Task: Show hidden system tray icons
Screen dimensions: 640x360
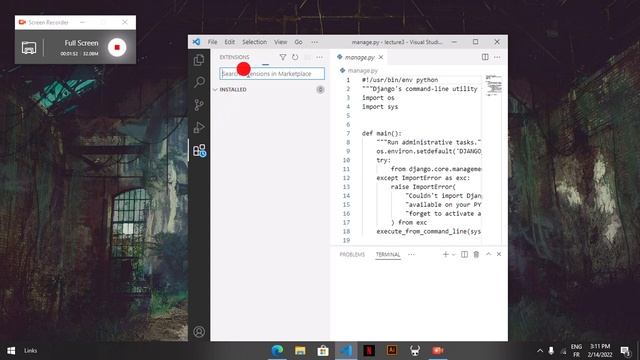Action: [540, 351]
